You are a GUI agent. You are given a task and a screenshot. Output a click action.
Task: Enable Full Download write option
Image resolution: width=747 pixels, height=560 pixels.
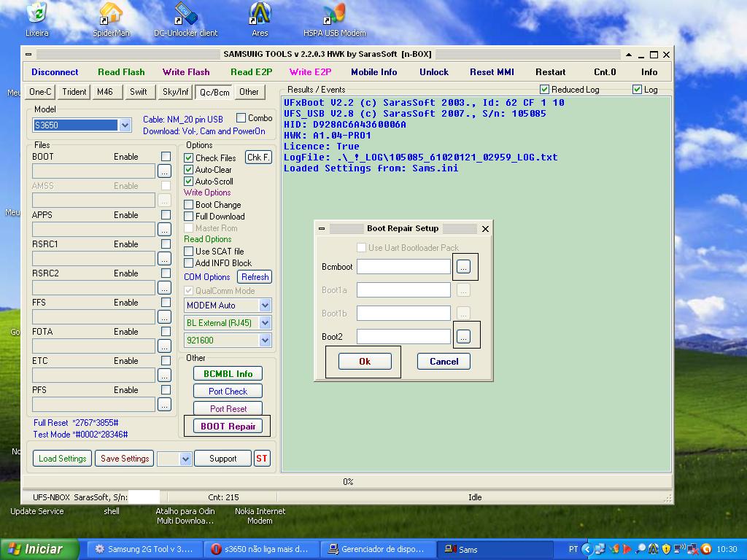pos(189,216)
